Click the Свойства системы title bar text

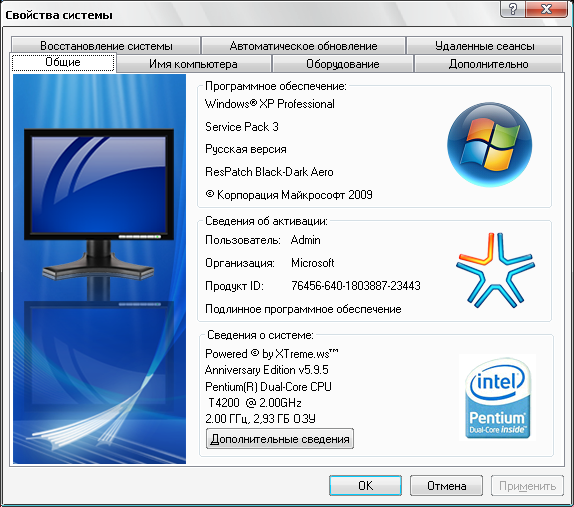(x=59, y=15)
